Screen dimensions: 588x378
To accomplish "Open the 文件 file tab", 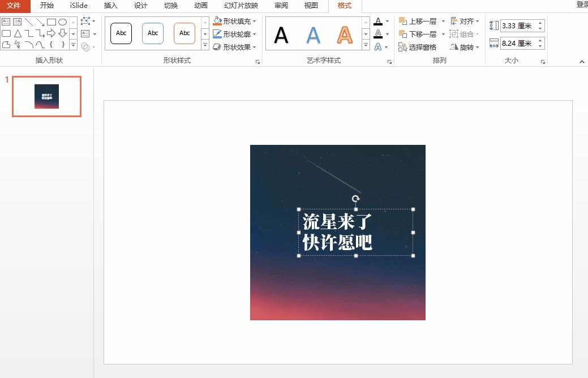I will 14,6.
